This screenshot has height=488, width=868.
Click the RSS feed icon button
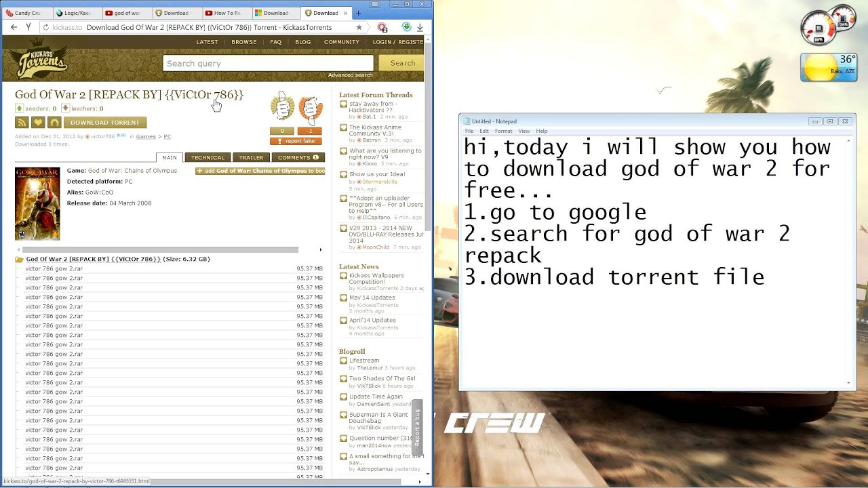point(22,123)
